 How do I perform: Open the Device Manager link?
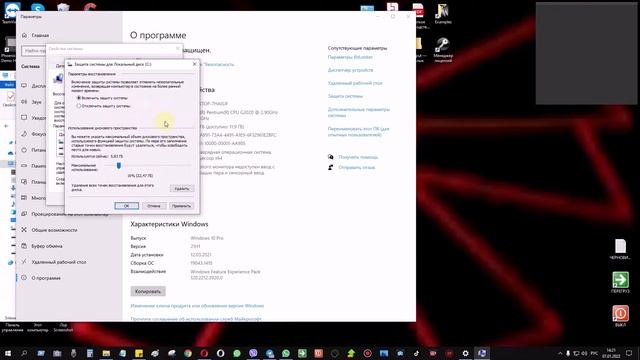point(350,70)
